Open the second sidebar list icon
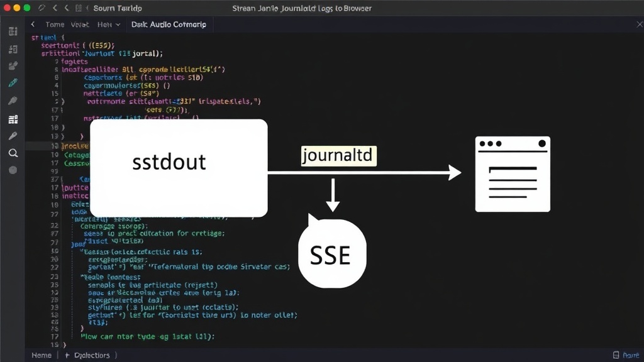 [13, 49]
